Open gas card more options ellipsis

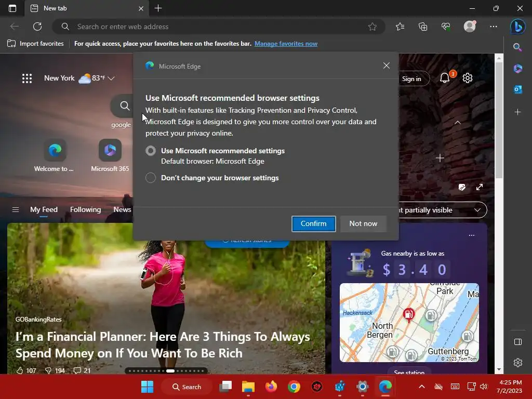click(x=472, y=235)
